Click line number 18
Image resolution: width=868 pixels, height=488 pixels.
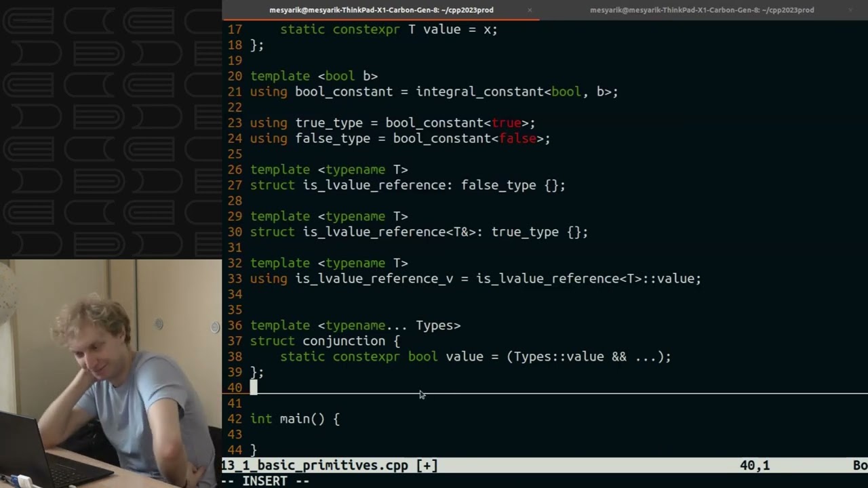click(235, 45)
